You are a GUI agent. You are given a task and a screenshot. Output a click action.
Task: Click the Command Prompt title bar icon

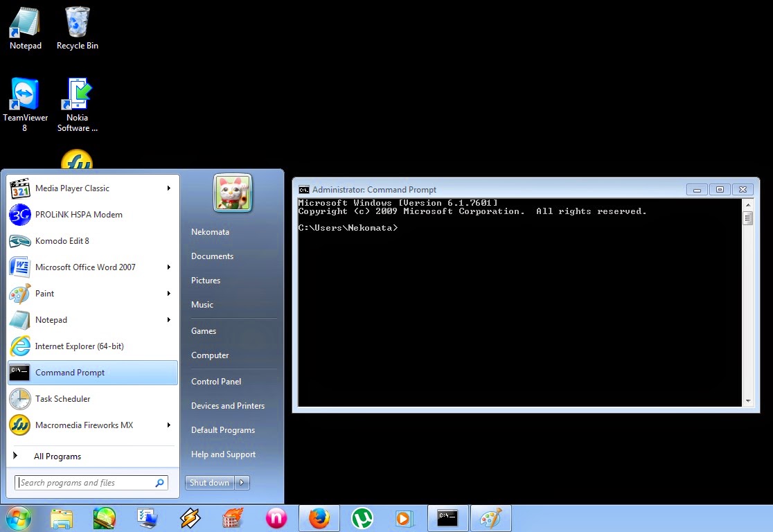click(303, 190)
